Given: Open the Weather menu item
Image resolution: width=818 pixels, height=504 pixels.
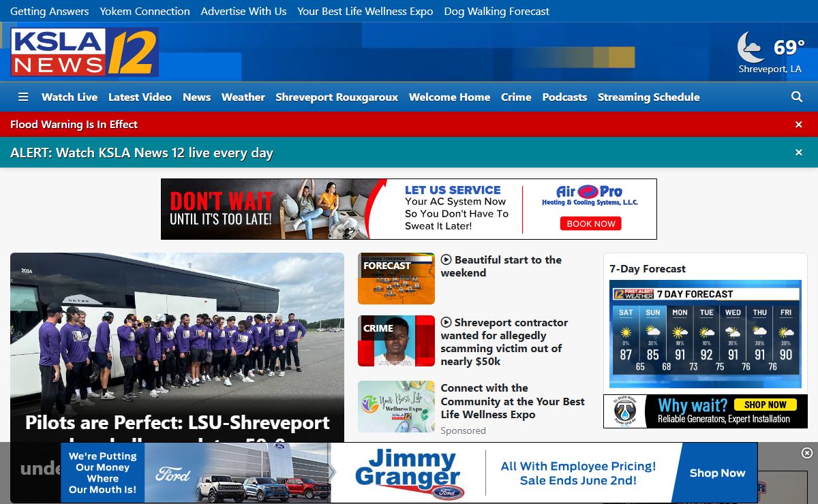Looking at the screenshot, I should coord(243,97).
